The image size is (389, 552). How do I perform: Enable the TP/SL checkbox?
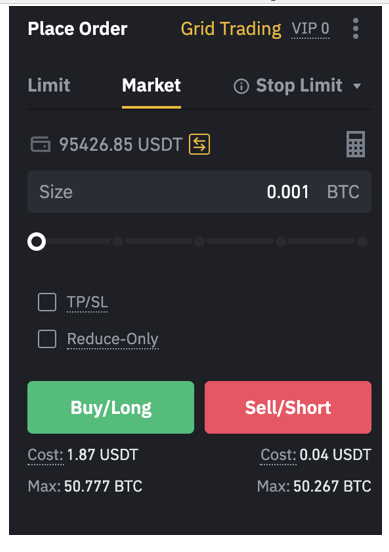click(x=47, y=302)
